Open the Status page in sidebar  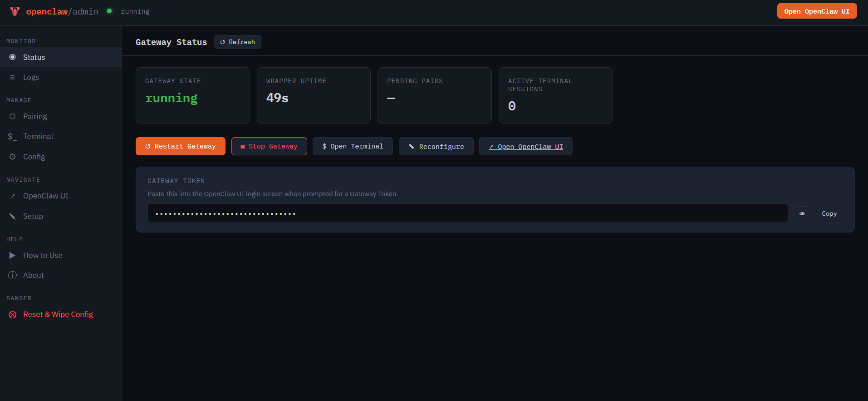coord(61,57)
